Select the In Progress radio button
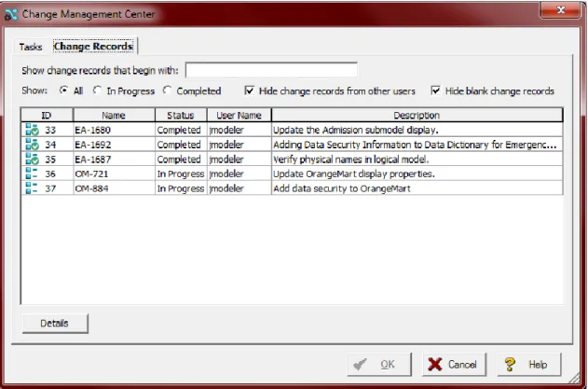The width and height of the screenshot is (588, 389). pos(97,90)
